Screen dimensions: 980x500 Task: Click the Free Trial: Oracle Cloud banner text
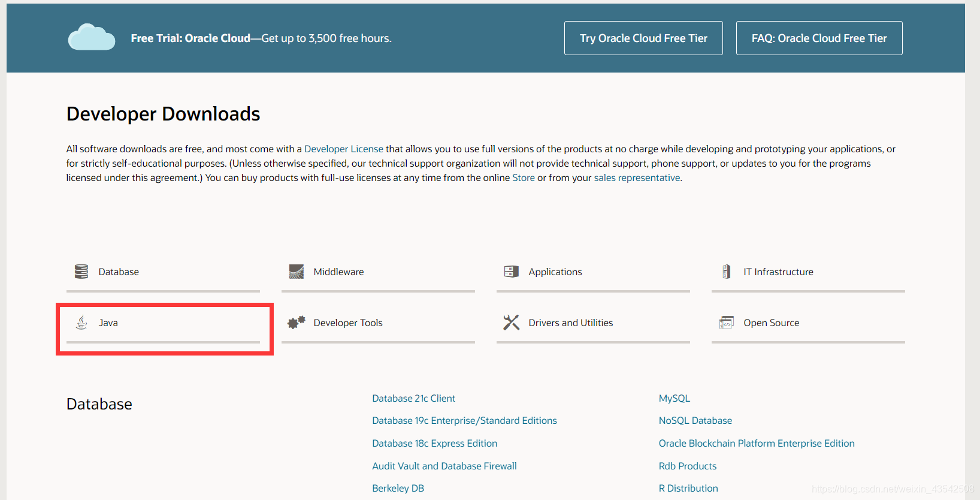[x=261, y=38]
